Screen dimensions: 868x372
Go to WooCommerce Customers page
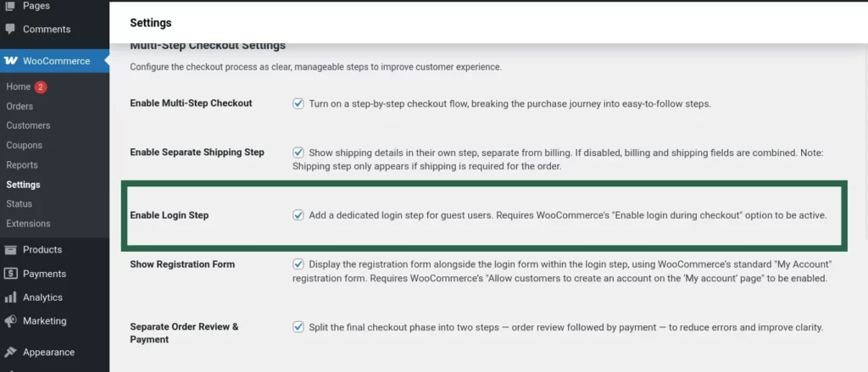[28, 125]
